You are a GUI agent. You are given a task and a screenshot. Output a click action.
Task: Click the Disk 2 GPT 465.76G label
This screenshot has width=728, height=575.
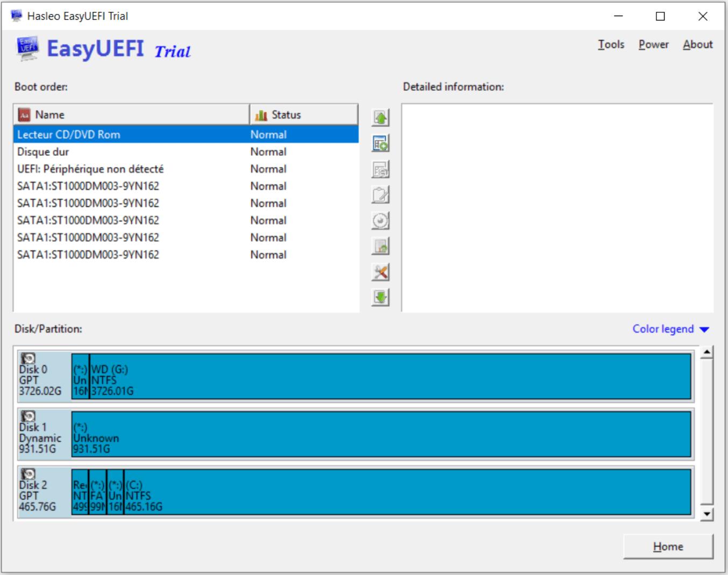point(38,496)
